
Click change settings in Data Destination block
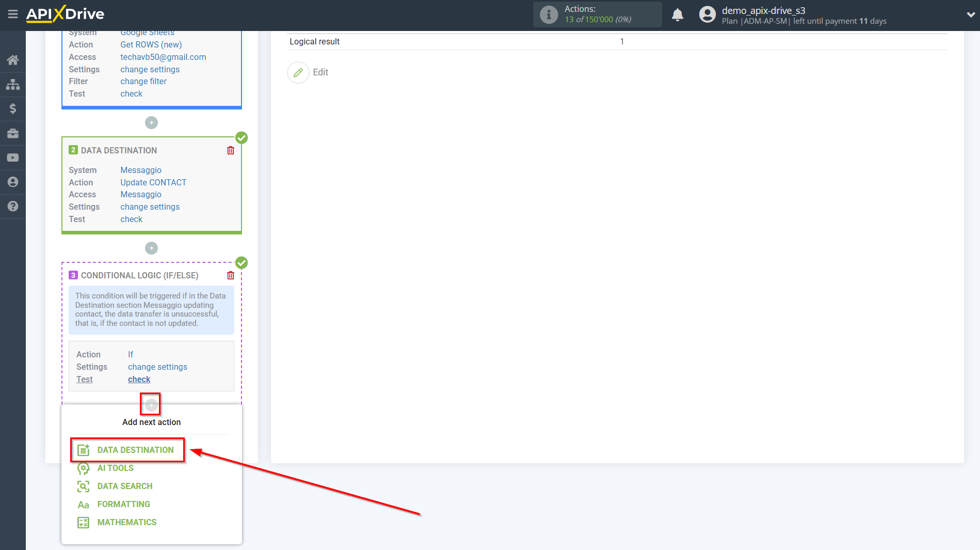click(150, 207)
